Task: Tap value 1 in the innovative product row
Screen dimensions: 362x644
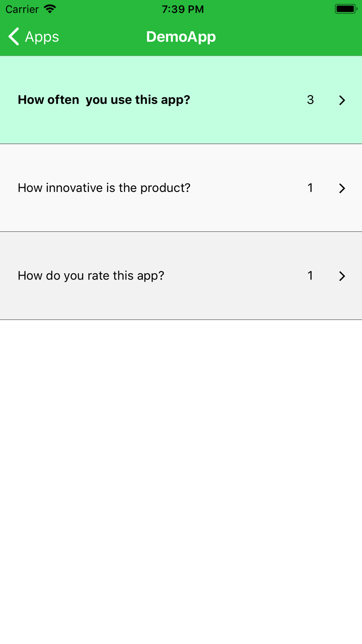Action: (x=310, y=188)
